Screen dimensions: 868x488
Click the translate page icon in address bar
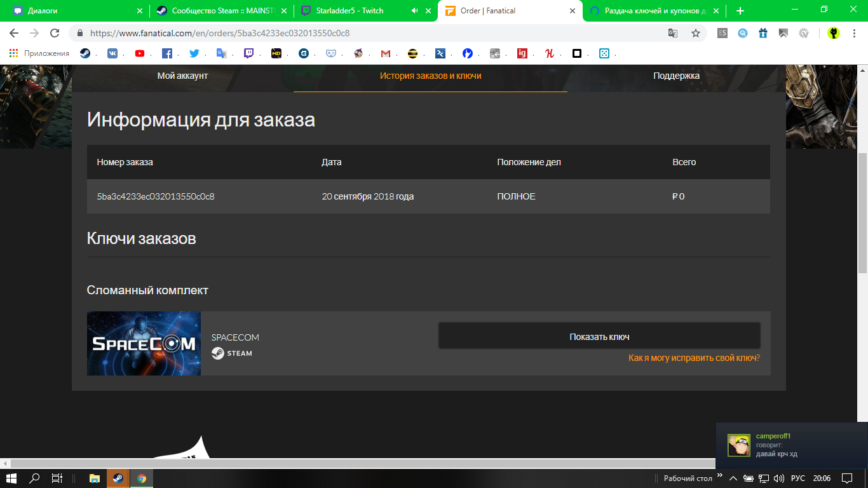coord(673,33)
